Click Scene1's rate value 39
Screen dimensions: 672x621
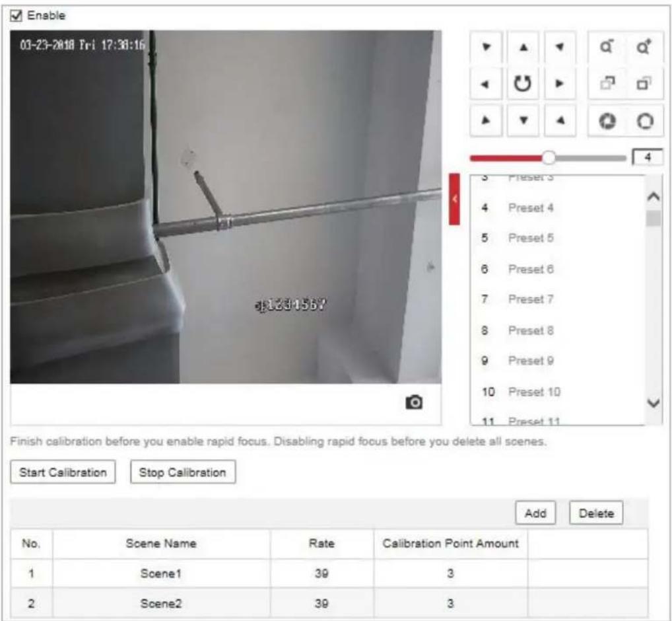pos(322,573)
